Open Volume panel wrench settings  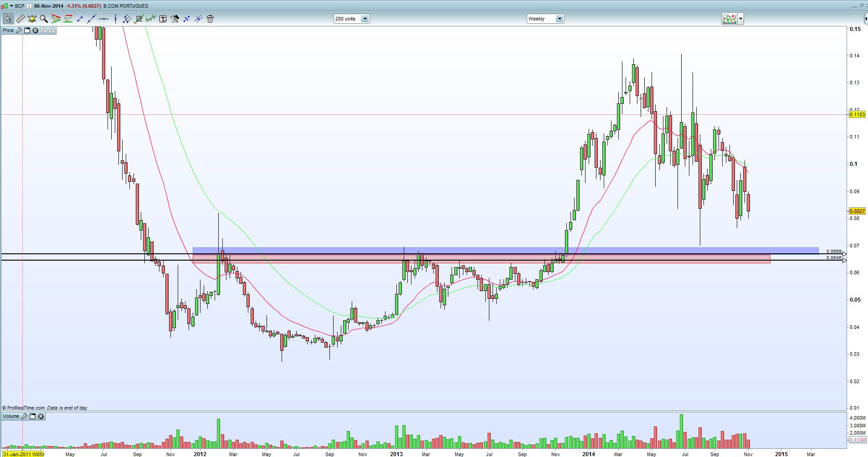tap(24, 416)
